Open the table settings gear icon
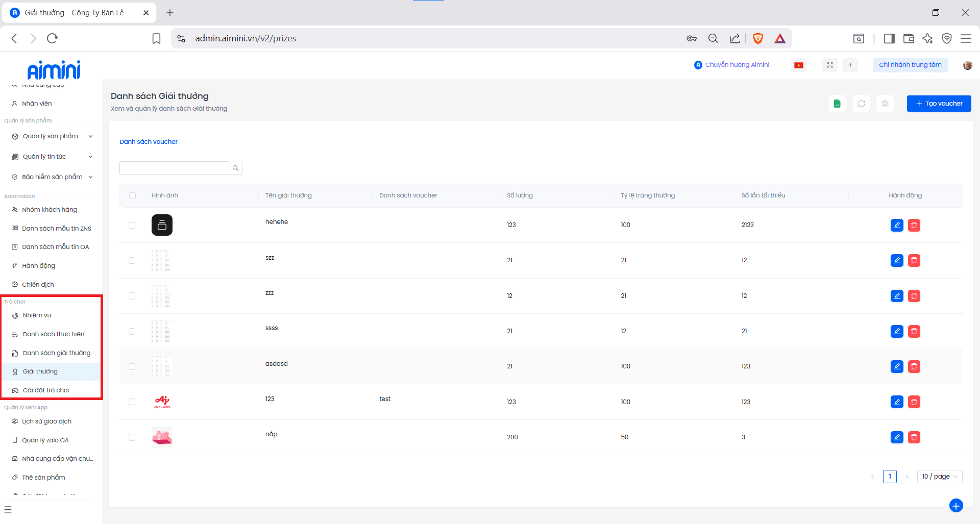980x524 pixels. pyautogui.click(x=885, y=104)
